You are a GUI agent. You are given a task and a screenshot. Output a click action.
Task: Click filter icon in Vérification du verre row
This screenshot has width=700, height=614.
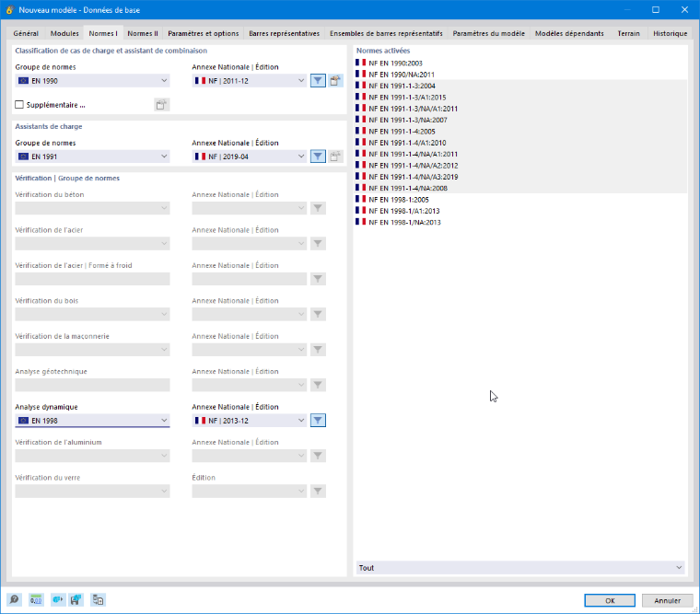coord(318,492)
